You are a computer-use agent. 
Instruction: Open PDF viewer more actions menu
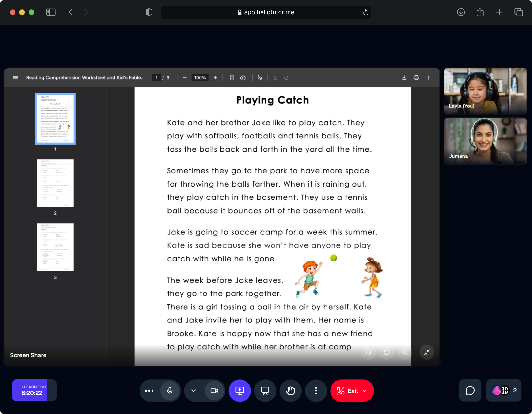pyautogui.click(x=429, y=78)
